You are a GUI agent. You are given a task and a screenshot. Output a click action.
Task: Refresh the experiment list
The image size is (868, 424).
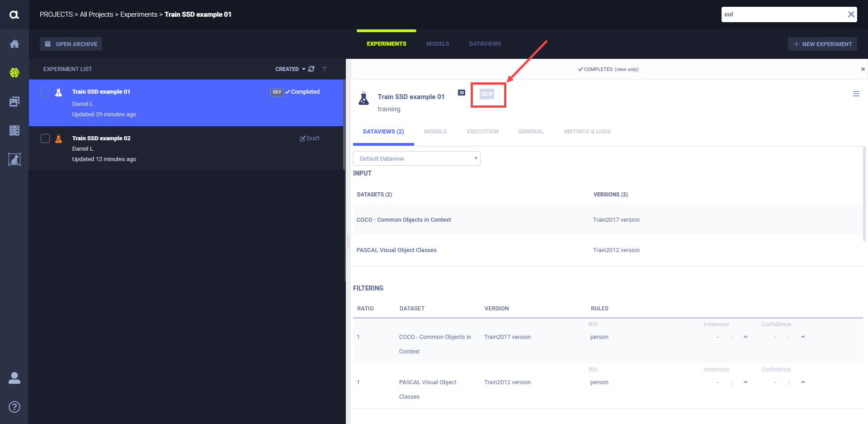(x=311, y=69)
